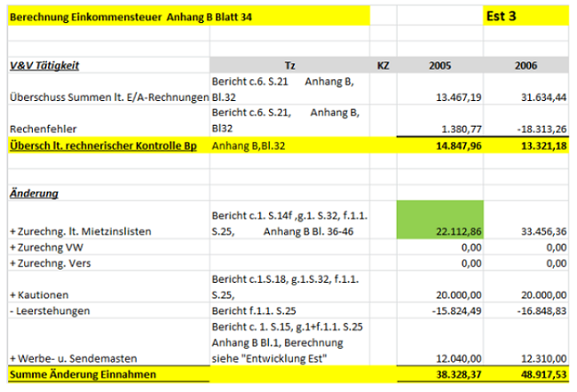Click the 'KZ' column header cell
Image resolution: width=577 pixels, height=392 pixels.
[x=383, y=66]
